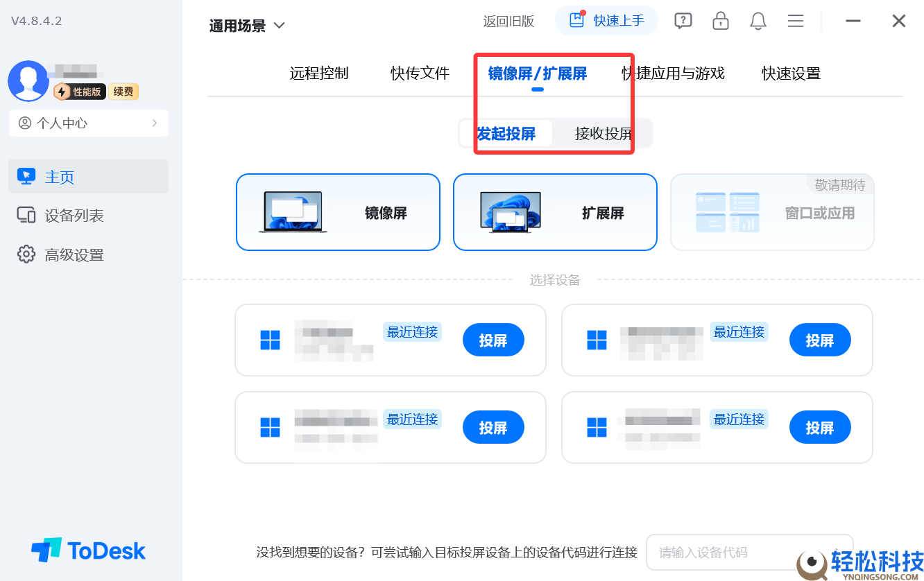Open the help question mark icon
Viewport: 924px width, 581px height.
pos(683,21)
